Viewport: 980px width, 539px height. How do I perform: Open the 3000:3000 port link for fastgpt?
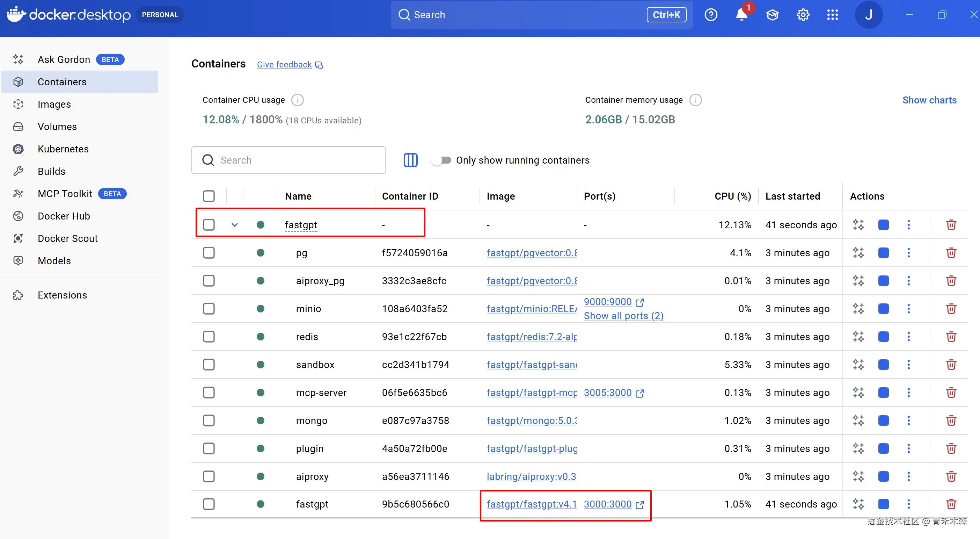[608, 504]
